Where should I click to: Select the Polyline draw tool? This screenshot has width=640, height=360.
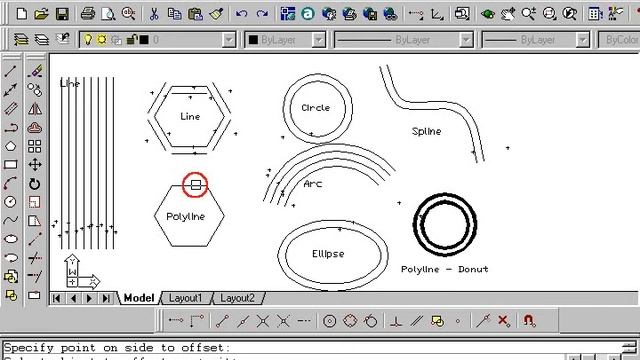11,128
